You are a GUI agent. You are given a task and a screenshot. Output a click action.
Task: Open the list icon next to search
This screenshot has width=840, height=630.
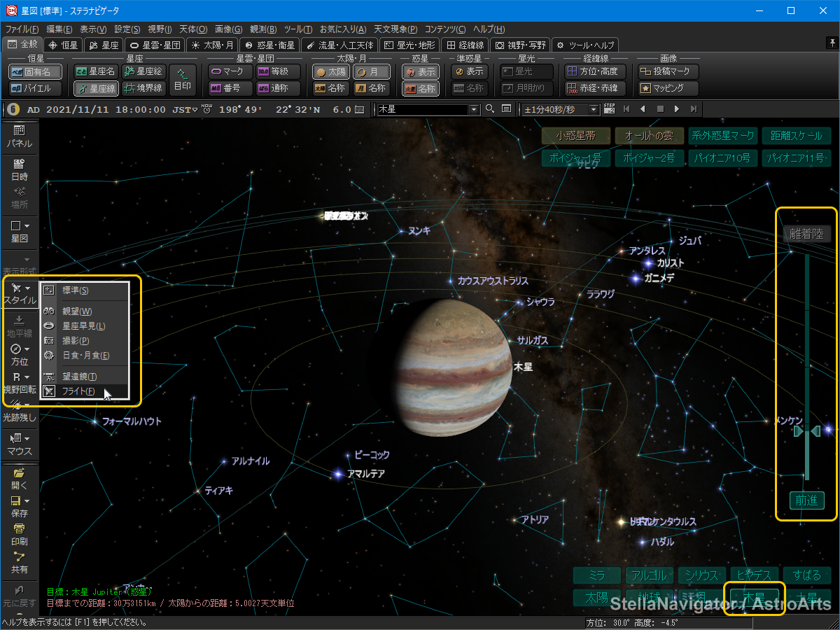coord(506,109)
